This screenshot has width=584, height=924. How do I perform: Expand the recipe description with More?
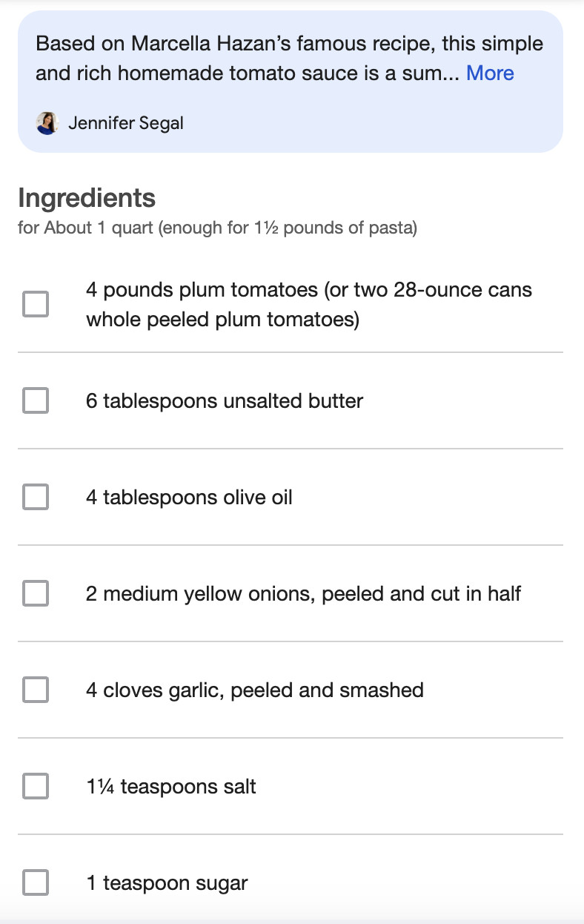(x=489, y=73)
